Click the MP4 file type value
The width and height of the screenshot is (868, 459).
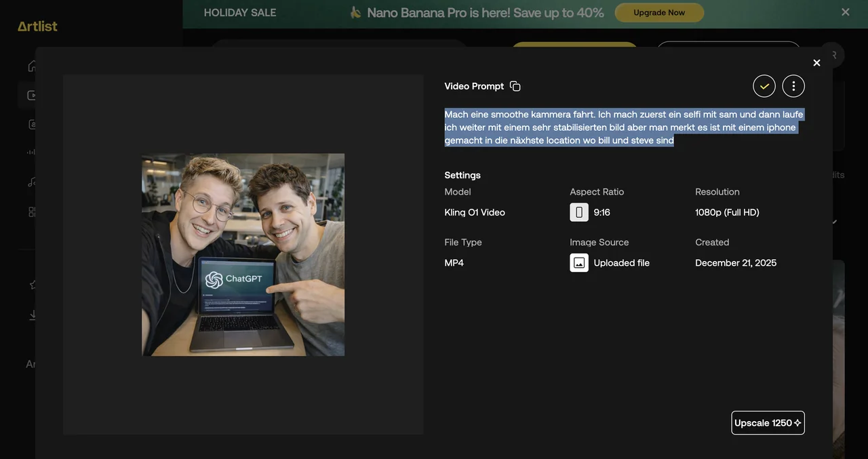point(454,262)
